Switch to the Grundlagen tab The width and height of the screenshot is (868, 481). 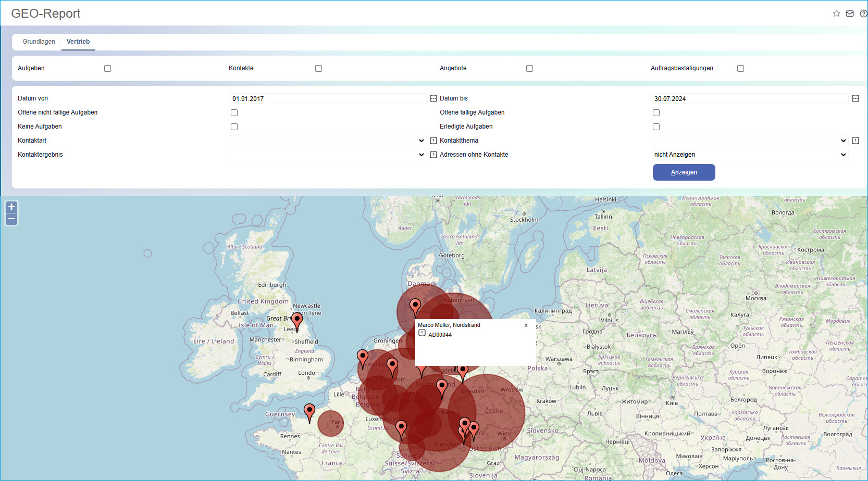coord(39,42)
